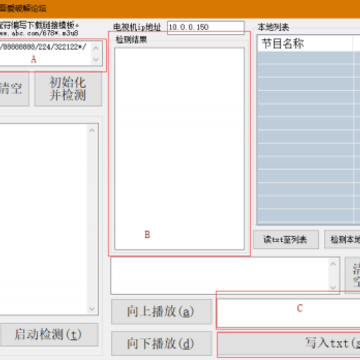Click 读txt至列表 button
360x360 pixels.
286,239
